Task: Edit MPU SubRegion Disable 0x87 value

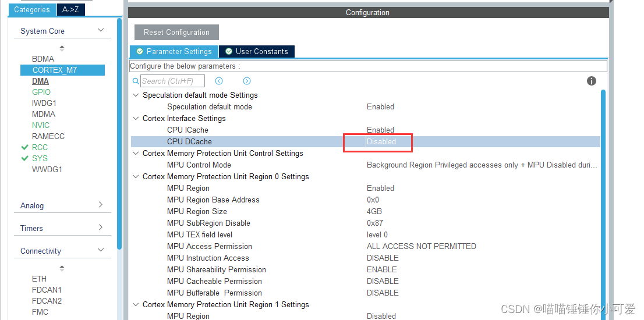Action: point(376,223)
